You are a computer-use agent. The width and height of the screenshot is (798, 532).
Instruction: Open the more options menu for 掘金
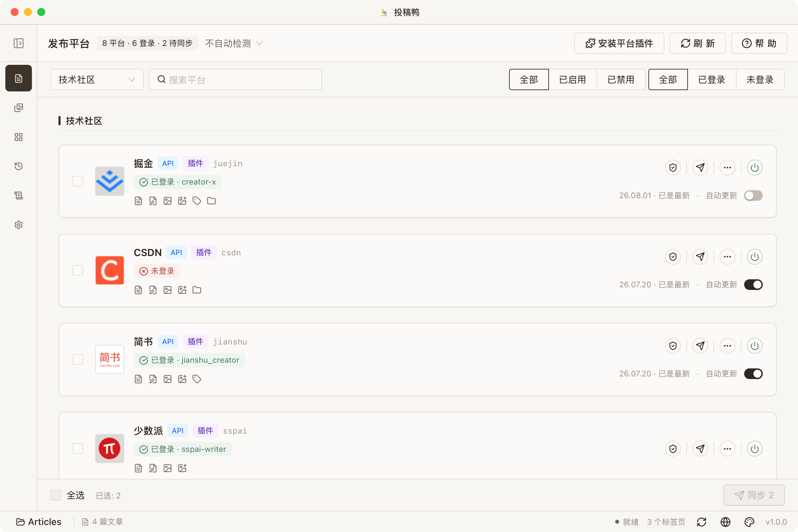[728, 168]
